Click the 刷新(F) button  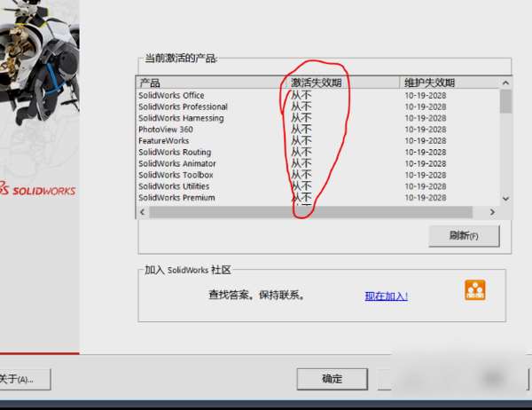point(464,235)
